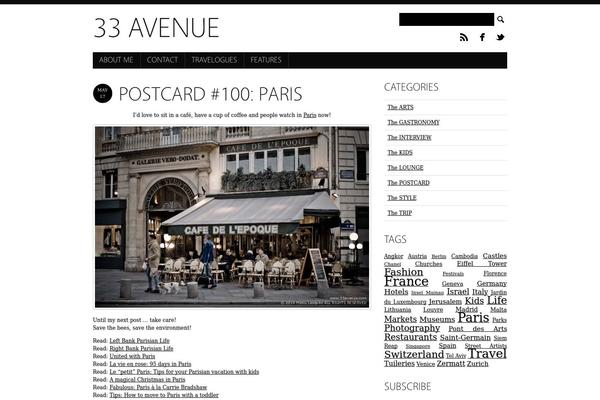The width and height of the screenshot is (600, 400).
Task: Click the Eiffel Tower tag
Action: coord(481,264)
